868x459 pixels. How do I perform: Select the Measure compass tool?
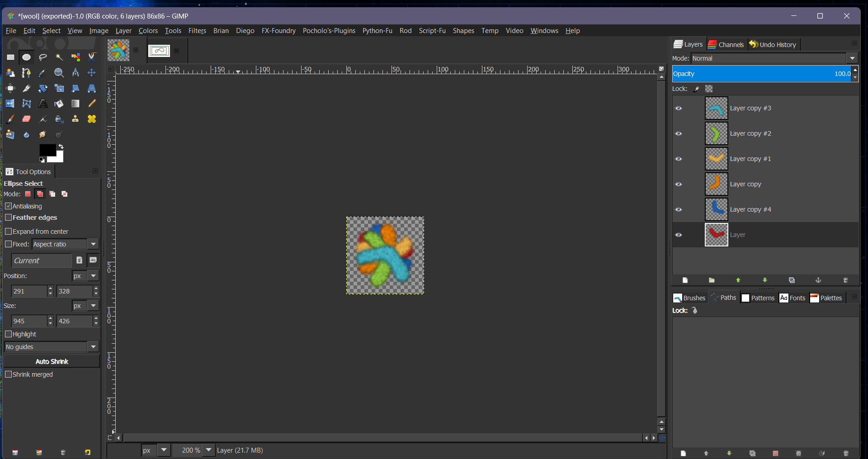pos(75,73)
